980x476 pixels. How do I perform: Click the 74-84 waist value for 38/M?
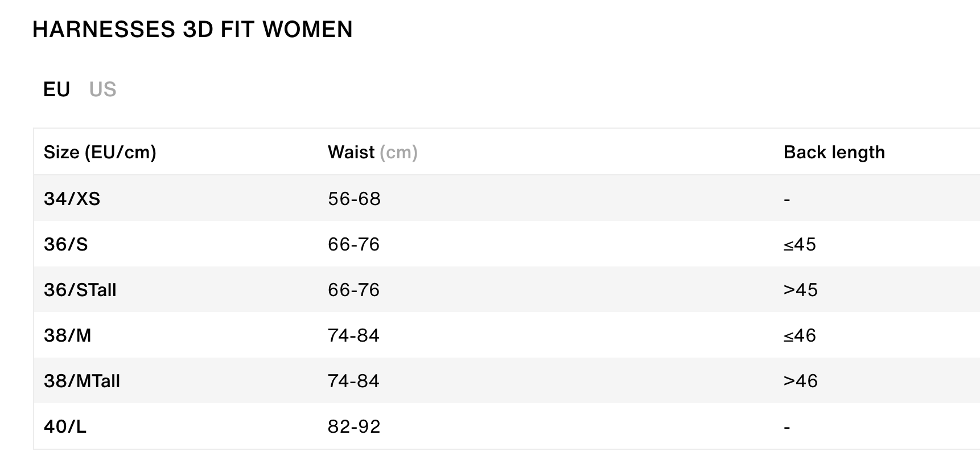coord(355,335)
